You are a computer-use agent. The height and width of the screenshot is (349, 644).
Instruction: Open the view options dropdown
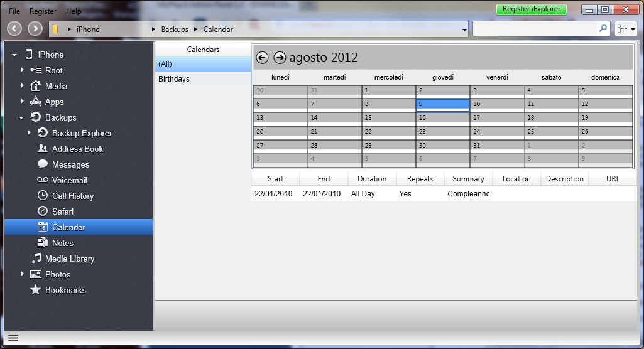coord(626,29)
